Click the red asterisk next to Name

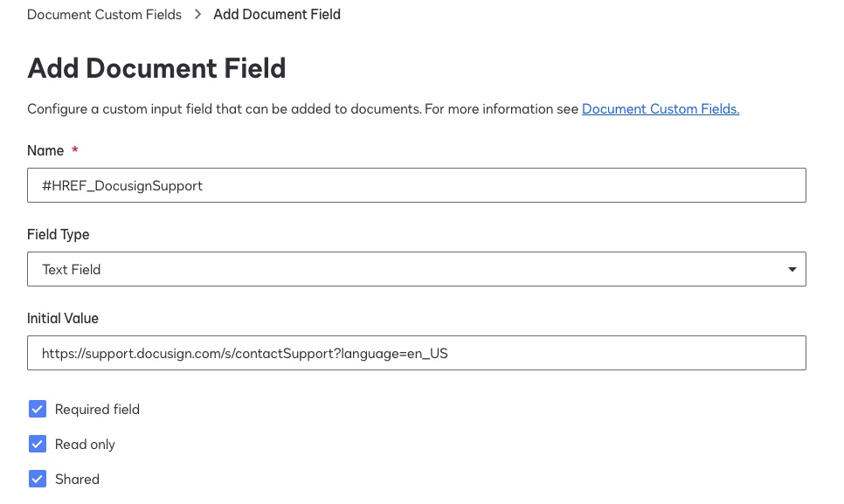click(x=75, y=150)
